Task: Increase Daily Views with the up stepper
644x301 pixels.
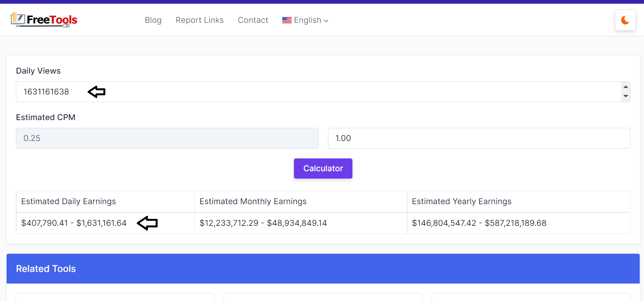Action: click(625, 87)
